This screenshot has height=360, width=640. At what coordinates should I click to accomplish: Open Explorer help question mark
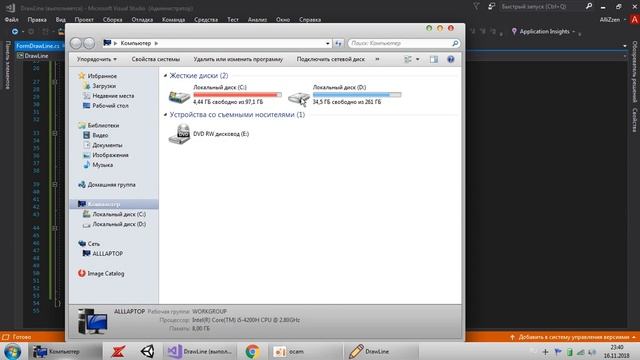[451, 60]
